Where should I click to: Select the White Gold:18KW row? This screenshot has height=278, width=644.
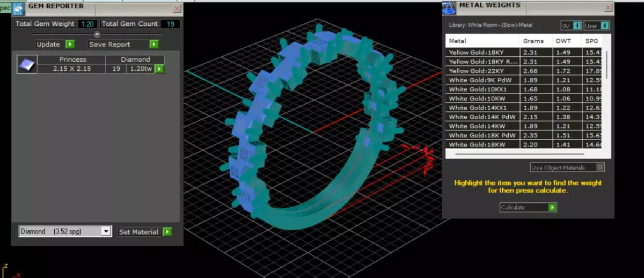click(x=524, y=144)
